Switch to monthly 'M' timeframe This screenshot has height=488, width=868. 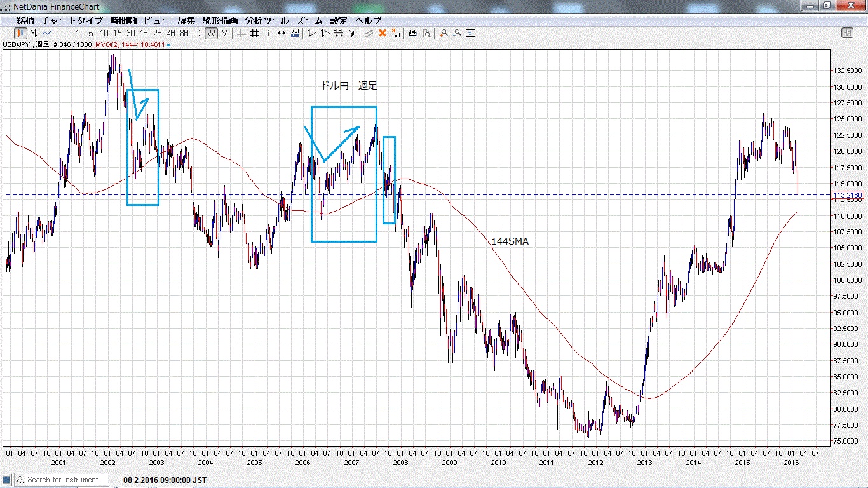(224, 33)
